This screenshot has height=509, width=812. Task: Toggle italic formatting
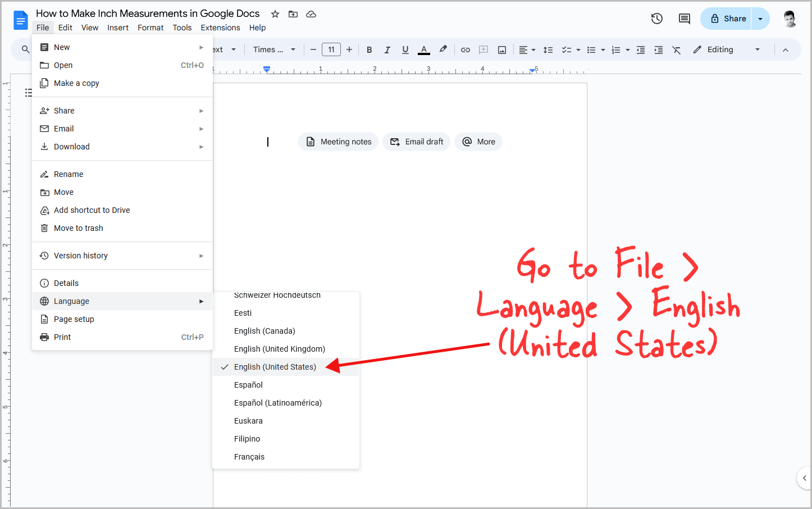(x=387, y=49)
